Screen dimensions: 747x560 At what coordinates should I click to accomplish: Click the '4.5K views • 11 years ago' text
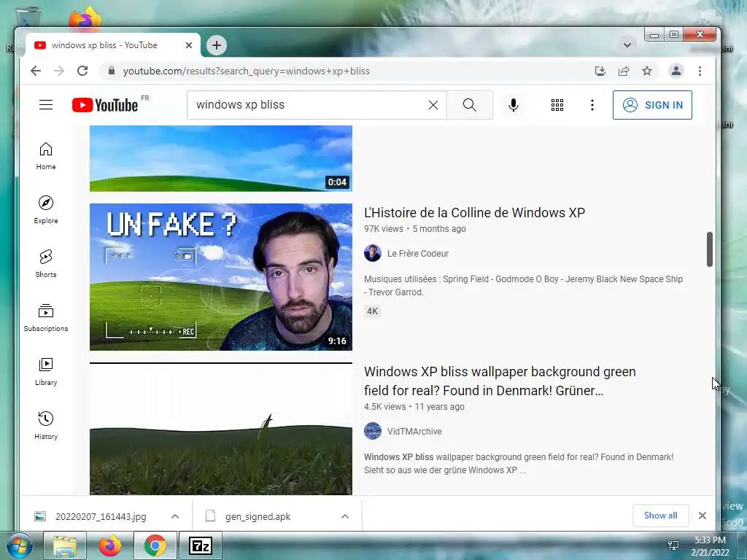pos(414,407)
